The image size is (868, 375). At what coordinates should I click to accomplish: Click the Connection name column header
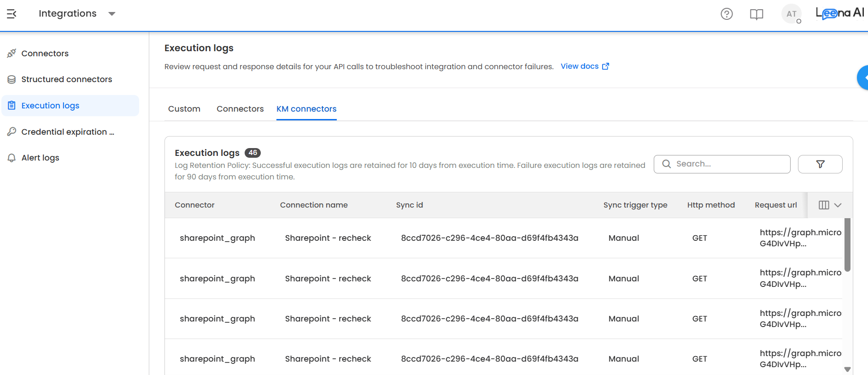314,205
